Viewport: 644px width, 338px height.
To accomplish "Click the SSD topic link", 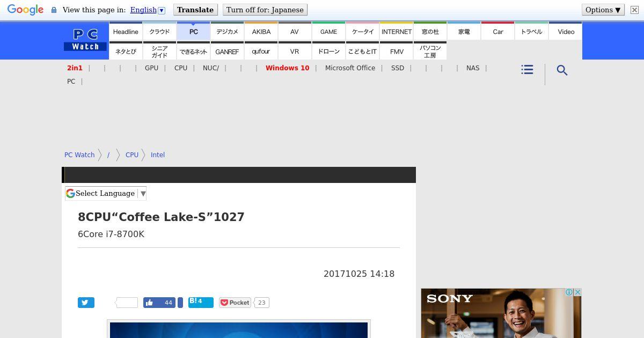I will click(x=398, y=68).
